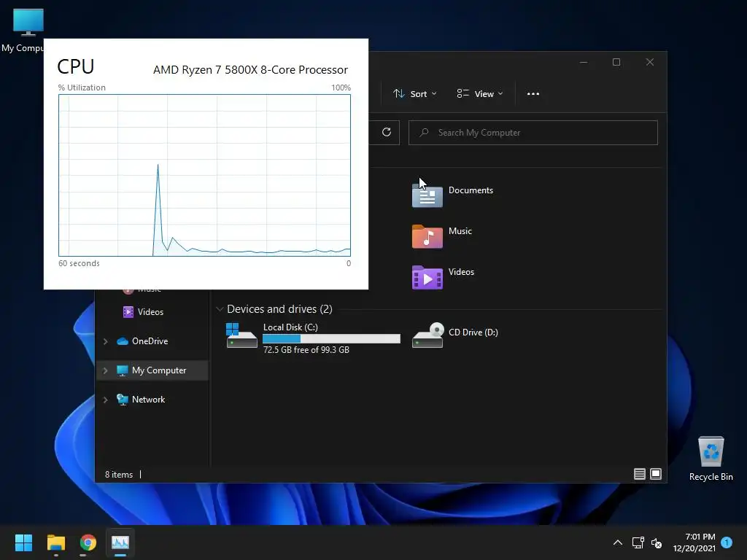Image resolution: width=747 pixels, height=560 pixels.
Task: Select the CD Drive (D:) icon
Action: tap(427, 335)
